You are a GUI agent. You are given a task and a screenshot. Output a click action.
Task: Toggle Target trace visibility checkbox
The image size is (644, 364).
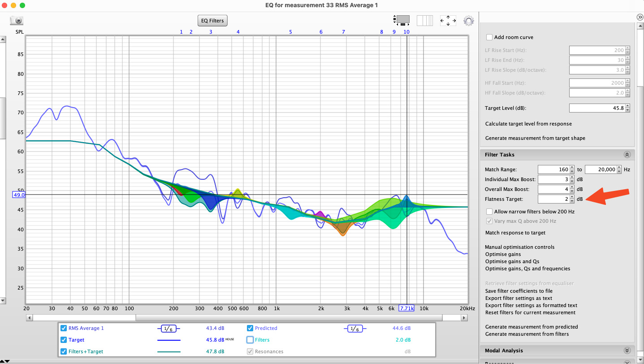click(64, 340)
